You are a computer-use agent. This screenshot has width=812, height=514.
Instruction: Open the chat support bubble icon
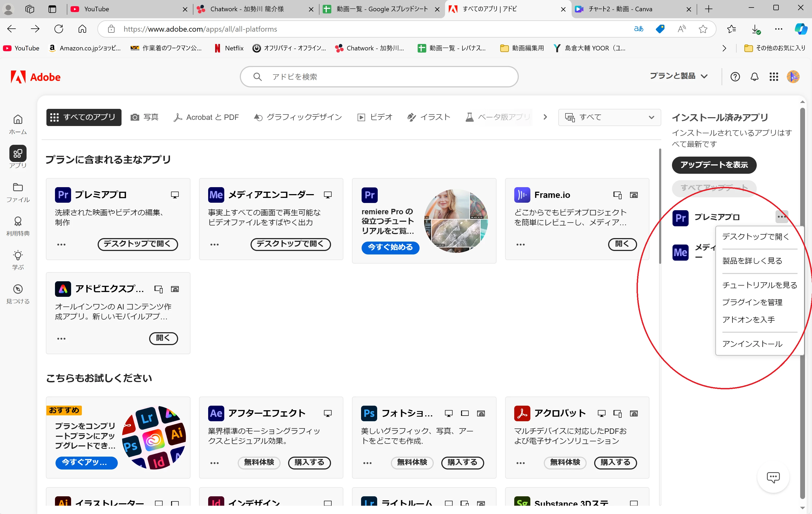pos(773,477)
